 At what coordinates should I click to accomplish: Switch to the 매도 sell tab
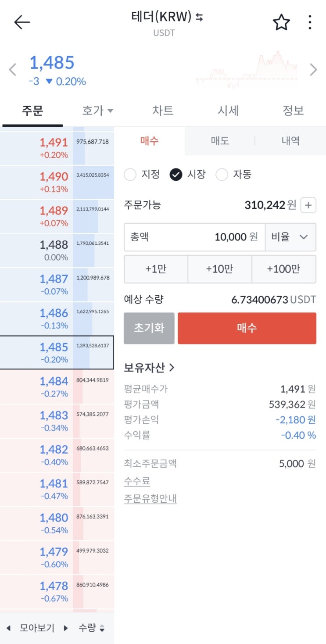pyautogui.click(x=219, y=141)
